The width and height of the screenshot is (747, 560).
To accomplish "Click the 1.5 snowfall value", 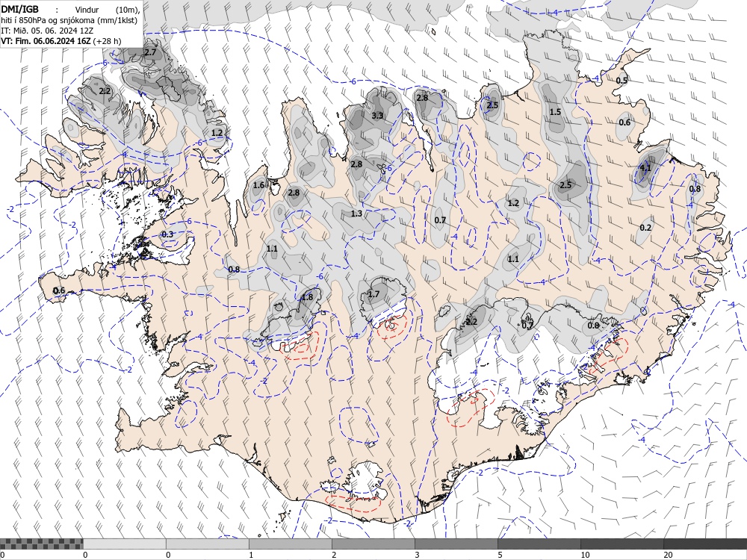I will pyautogui.click(x=555, y=112).
